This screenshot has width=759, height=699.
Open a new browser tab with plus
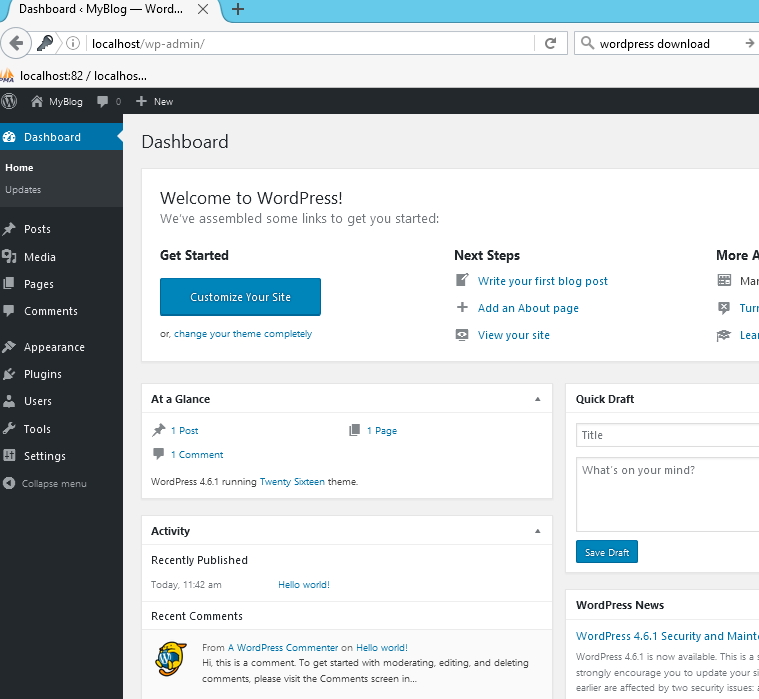pyautogui.click(x=238, y=9)
